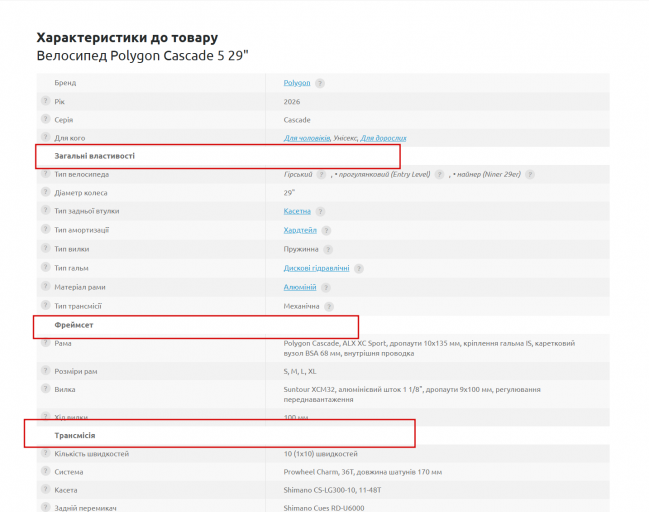Select the Характеристики до товару heading

[x=127, y=38]
